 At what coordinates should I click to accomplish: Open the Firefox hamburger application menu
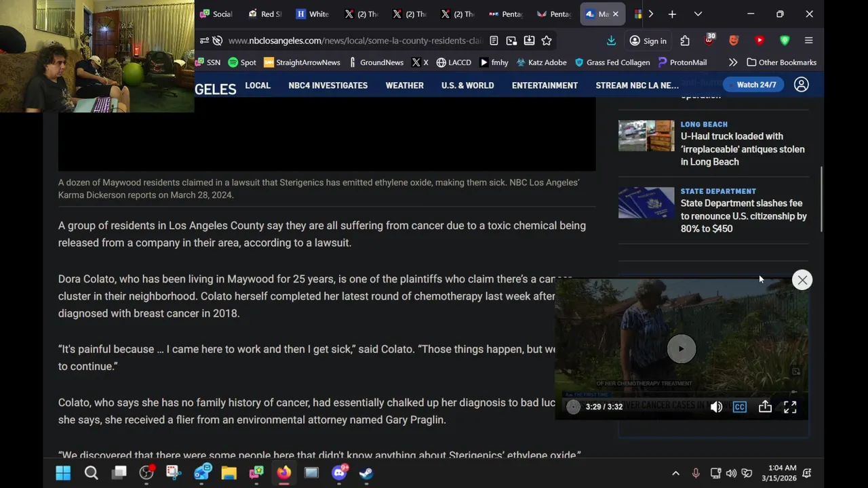(x=808, y=41)
